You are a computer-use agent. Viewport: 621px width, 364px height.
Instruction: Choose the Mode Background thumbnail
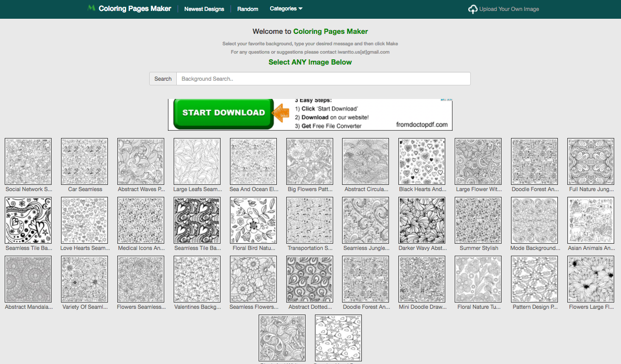coord(534,220)
